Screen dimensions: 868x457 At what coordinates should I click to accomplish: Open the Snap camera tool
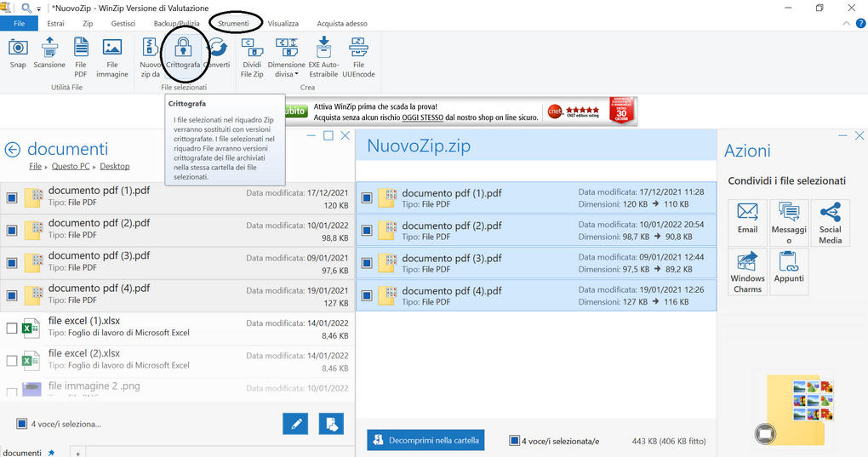18,53
